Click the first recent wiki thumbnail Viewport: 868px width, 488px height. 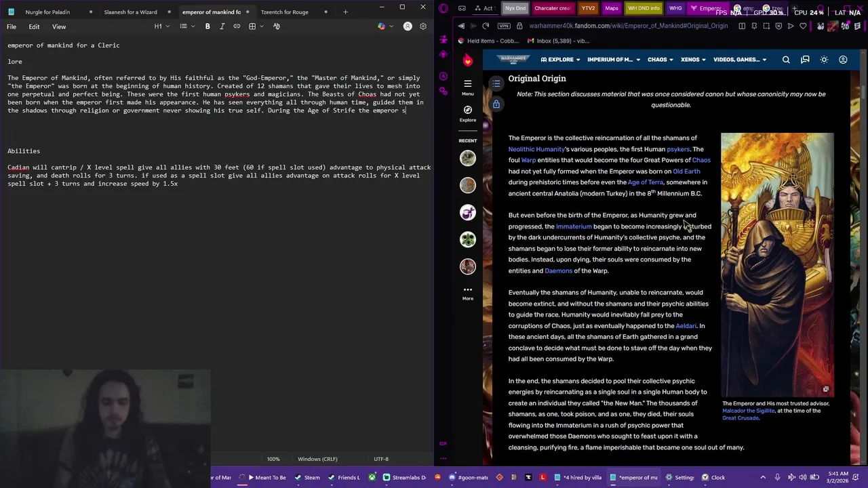tap(467, 158)
